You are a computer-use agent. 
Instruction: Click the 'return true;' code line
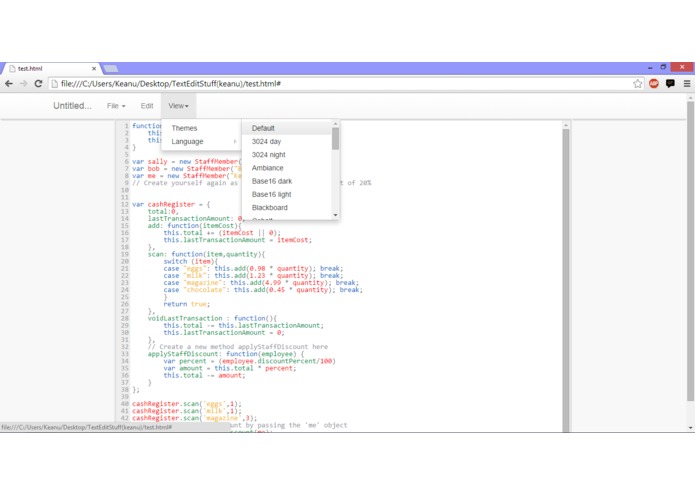[187, 304]
